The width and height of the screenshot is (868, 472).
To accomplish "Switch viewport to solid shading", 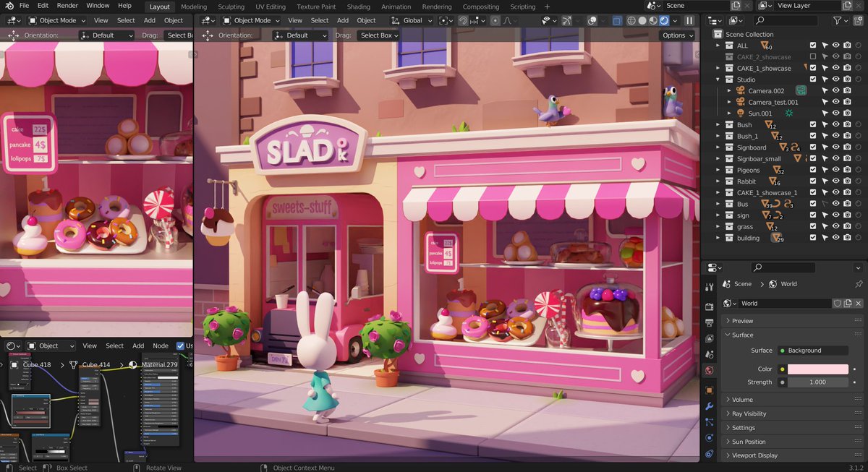I will (x=642, y=21).
